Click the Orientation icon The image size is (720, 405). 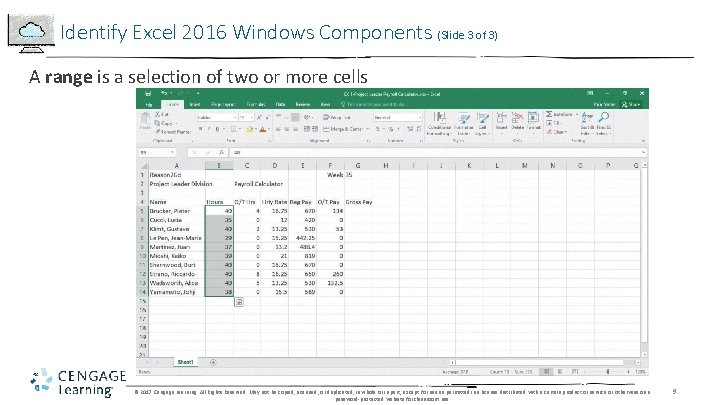(308, 118)
